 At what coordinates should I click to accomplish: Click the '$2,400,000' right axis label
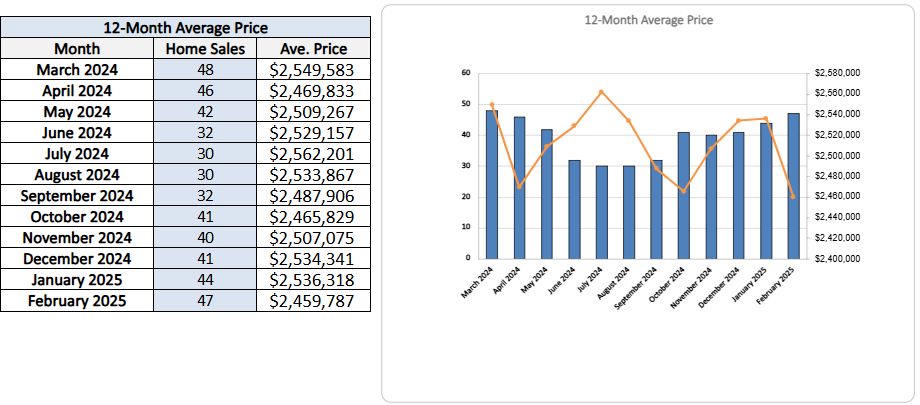837,258
